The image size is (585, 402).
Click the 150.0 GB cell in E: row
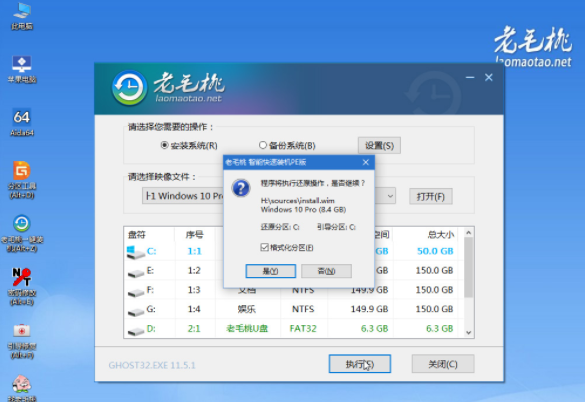coord(435,271)
